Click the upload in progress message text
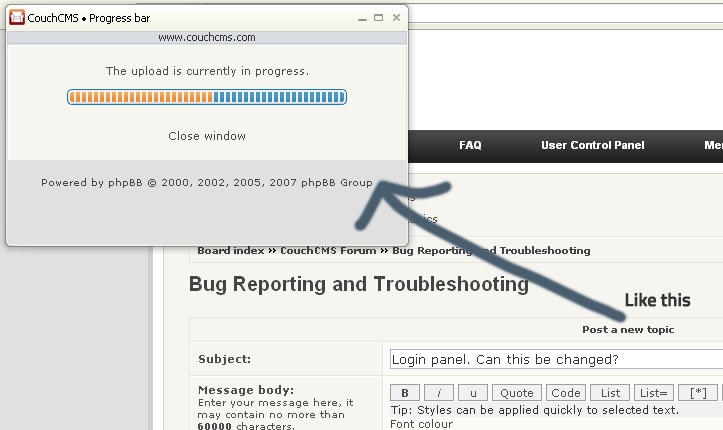The image size is (723, 430). pos(207,71)
